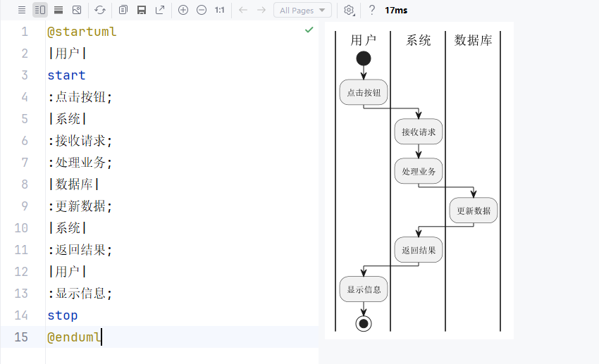This screenshot has width=599, height=364.
Task: Zoom out of the diagram
Action: (202, 11)
